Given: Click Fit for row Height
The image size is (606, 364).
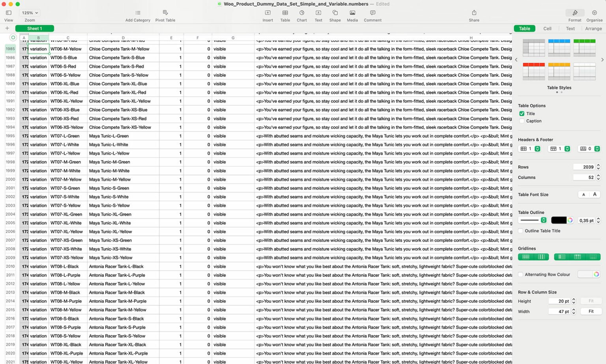Looking at the screenshot, I should (x=591, y=301).
